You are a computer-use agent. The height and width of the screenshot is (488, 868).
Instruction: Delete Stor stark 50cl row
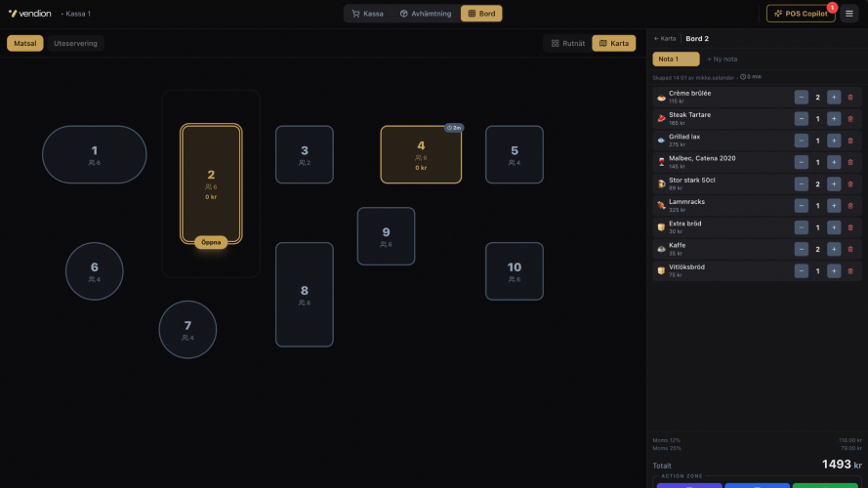tap(850, 183)
